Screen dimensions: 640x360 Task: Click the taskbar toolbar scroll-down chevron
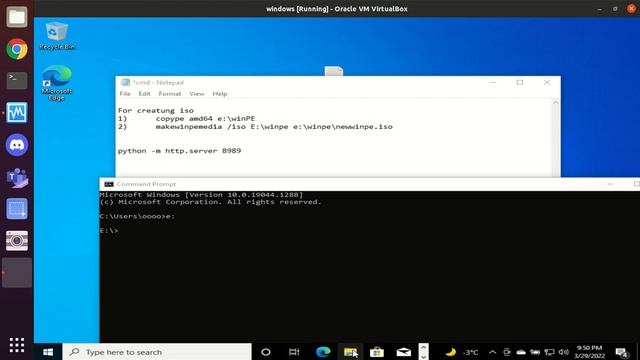tap(423, 356)
